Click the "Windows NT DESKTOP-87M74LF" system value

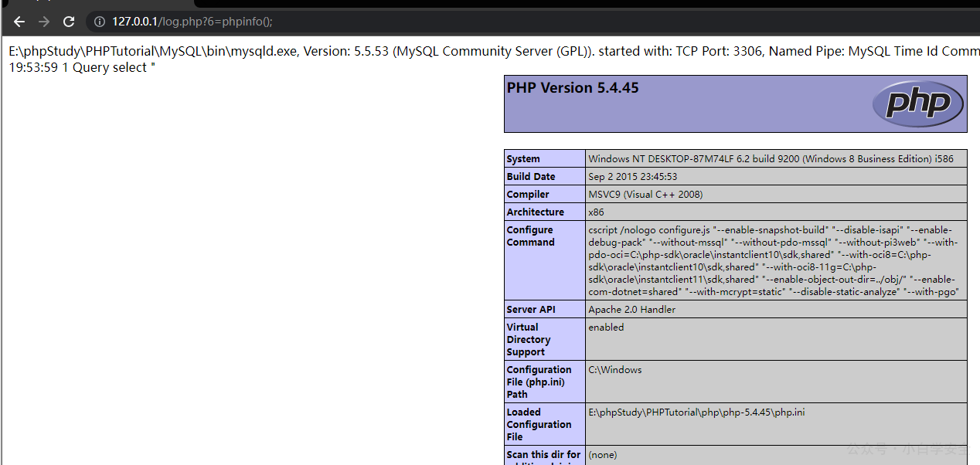pyautogui.click(x=771, y=159)
